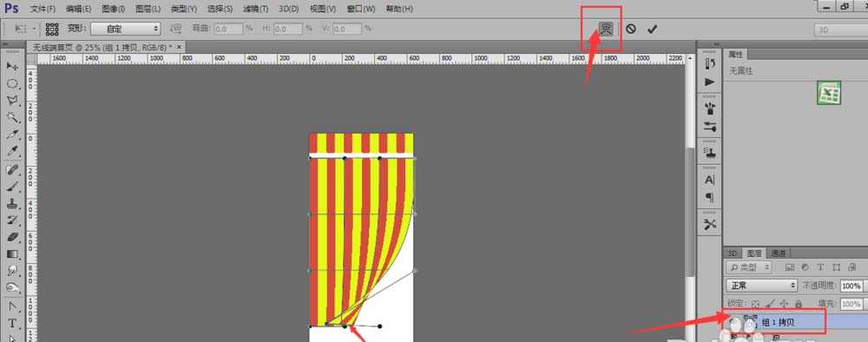Viewport: 868px width, 342px height.
Task: Select the Elliptical Marquee tool
Action: point(12,83)
